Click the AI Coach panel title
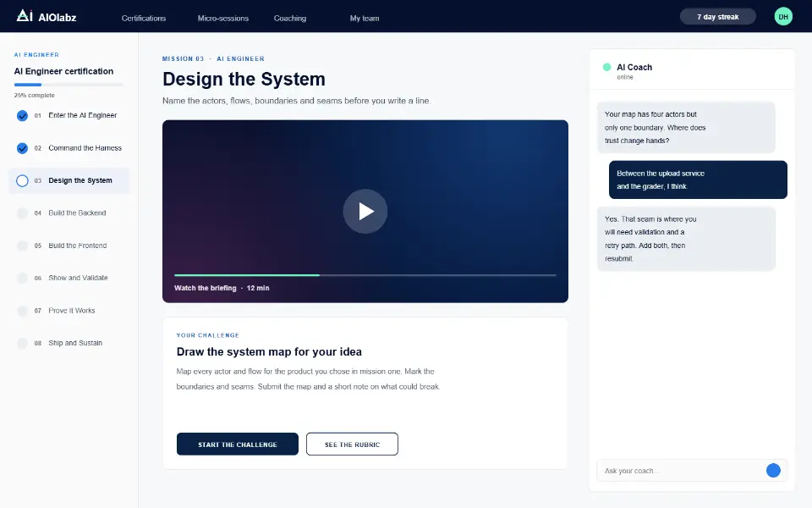This screenshot has width=812, height=508. pyautogui.click(x=634, y=68)
